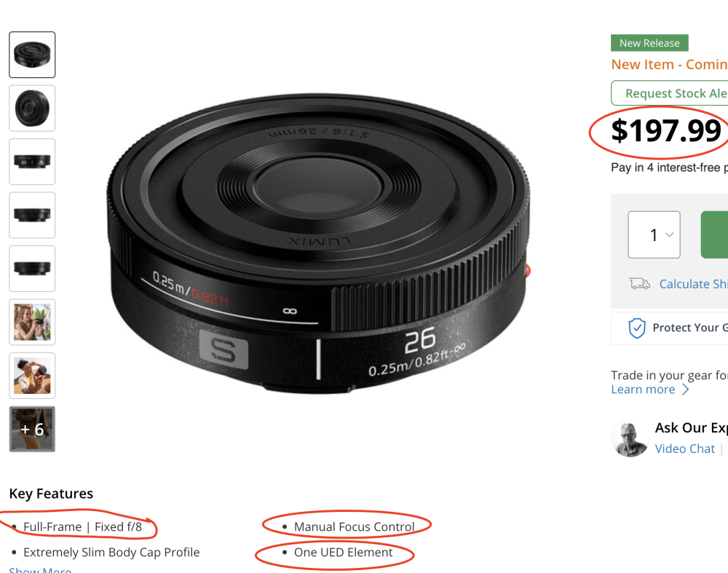Click the delivery truck icon
Viewport: 728px width, 573px height.
point(640,284)
